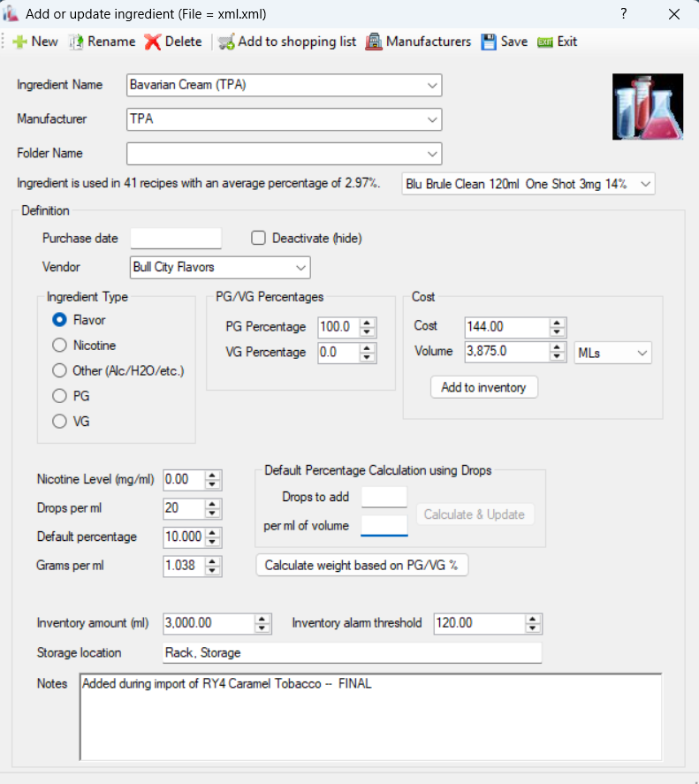Click the Calculate & Update button
Viewport: 699px width, 784px height.
[x=475, y=514]
